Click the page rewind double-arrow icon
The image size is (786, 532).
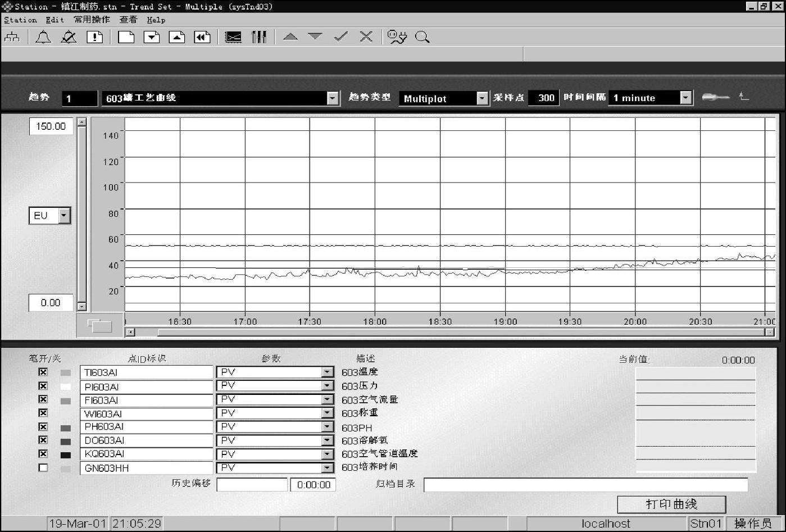tap(202, 37)
